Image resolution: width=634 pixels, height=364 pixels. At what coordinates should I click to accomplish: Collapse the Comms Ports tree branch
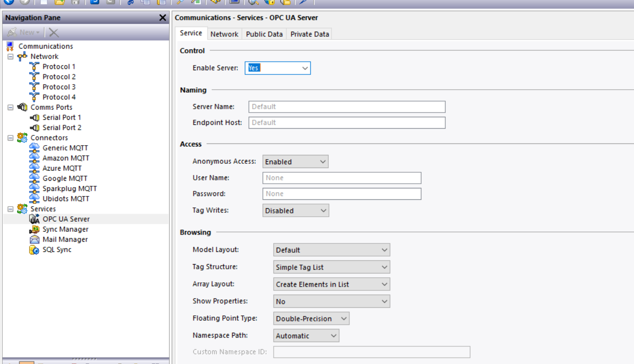tap(11, 107)
